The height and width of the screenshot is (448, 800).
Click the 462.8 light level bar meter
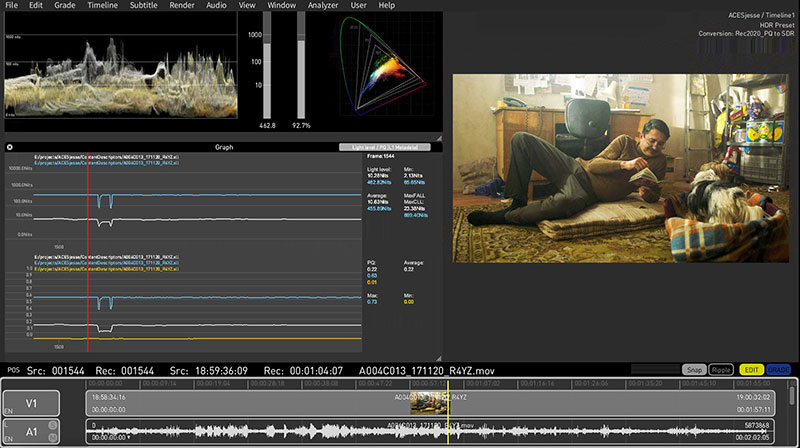(267, 65)
